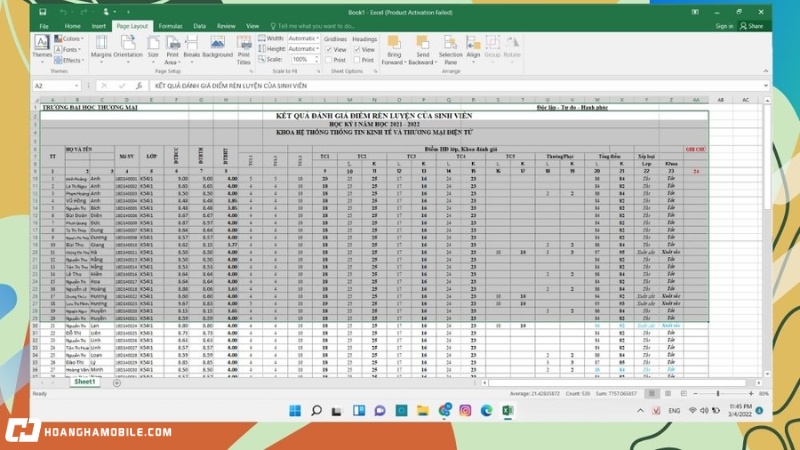Open Instagram from taskbar
This screenshot has width=800, height=450.
(465, 411)
